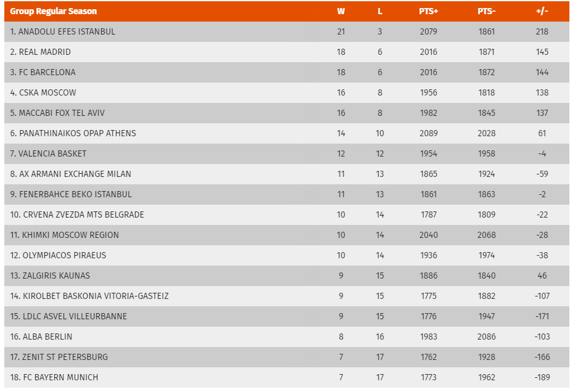Open the Maccabi Fox Tel Aviv entry
The height and width of the screenshot is (392, 570).
286,113
